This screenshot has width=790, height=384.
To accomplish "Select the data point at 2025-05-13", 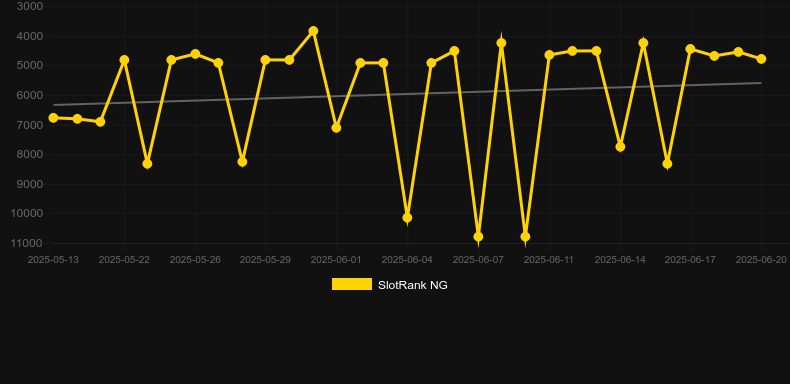I will pos(53,117).
